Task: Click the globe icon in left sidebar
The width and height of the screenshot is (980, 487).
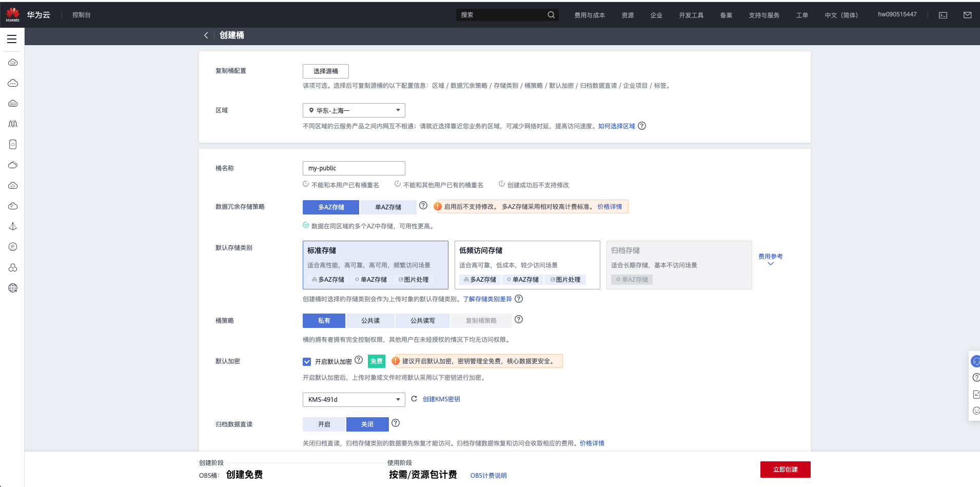Action: click(12, 288)
